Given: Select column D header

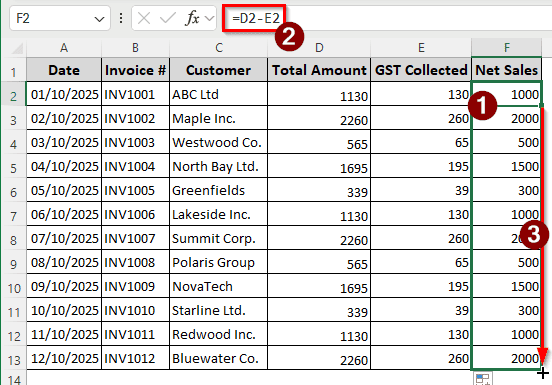Looking at the screenshot, I should (319, 48).
